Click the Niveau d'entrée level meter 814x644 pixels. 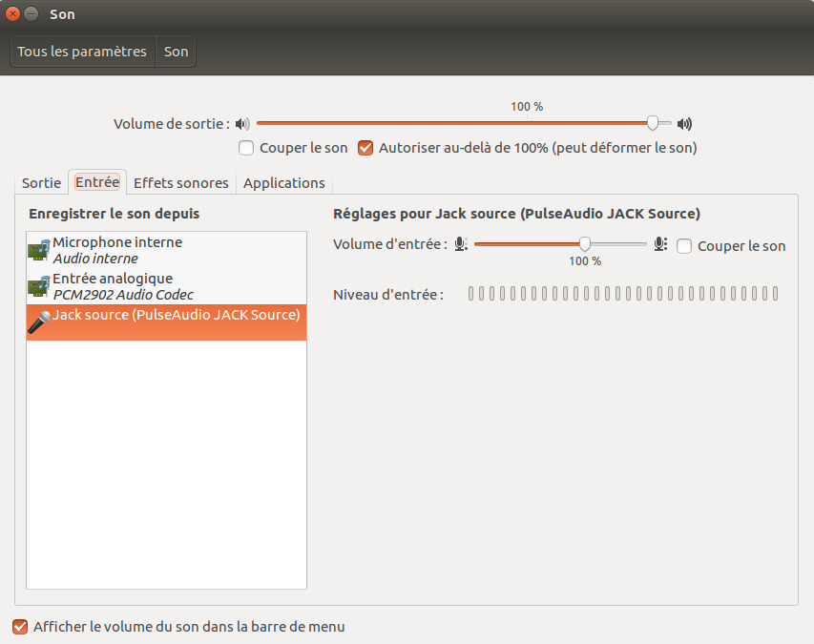(623, 294)
